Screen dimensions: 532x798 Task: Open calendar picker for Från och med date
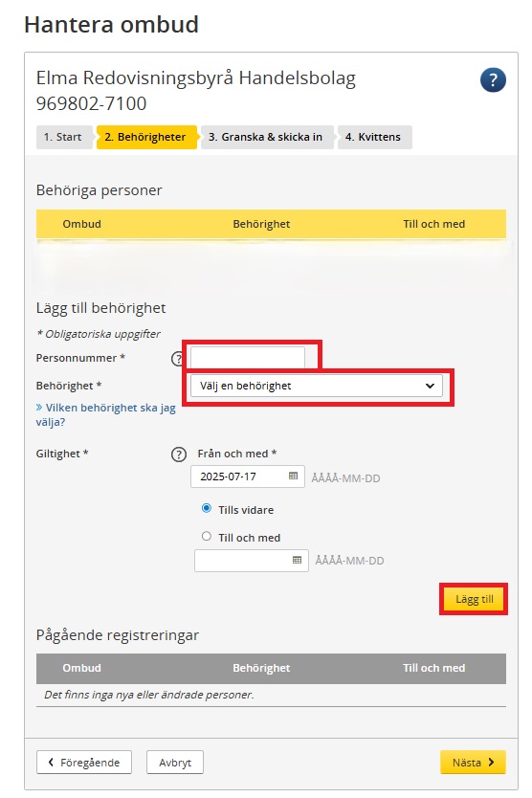pos(293,476)
